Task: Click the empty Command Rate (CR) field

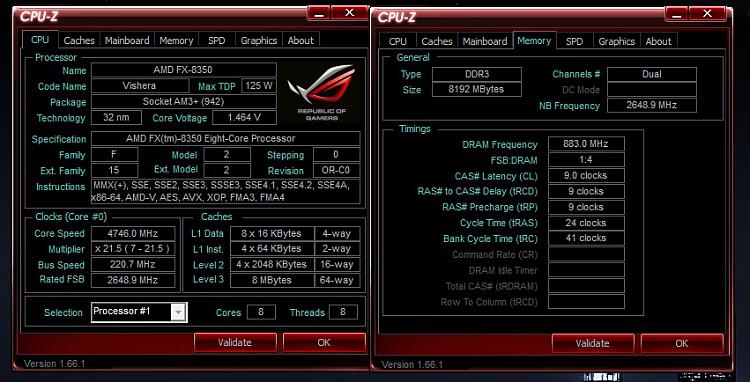Action: pos(586,254)
